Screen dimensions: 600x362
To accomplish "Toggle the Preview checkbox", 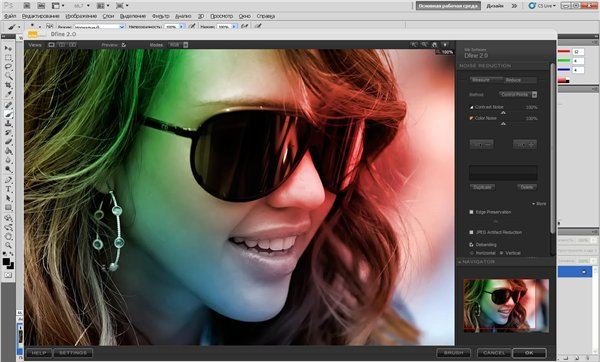I will click(x=124, y=45).
